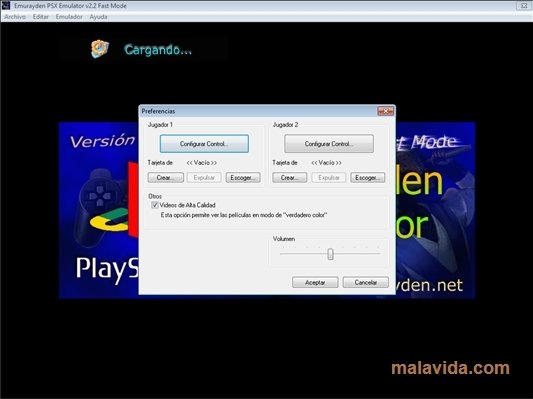Click the main window close button
The image size is (533, 399).
(x=523, y=6)
